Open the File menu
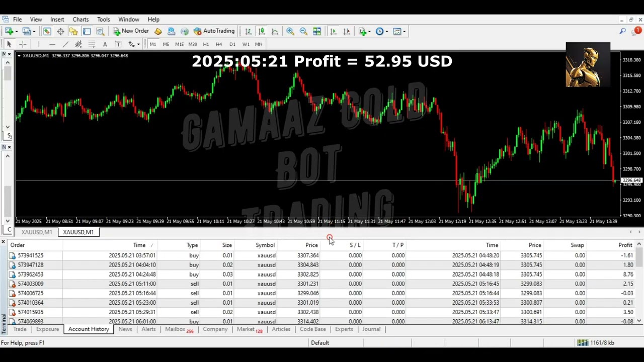 pyautogui.click(x=17, y=19)
